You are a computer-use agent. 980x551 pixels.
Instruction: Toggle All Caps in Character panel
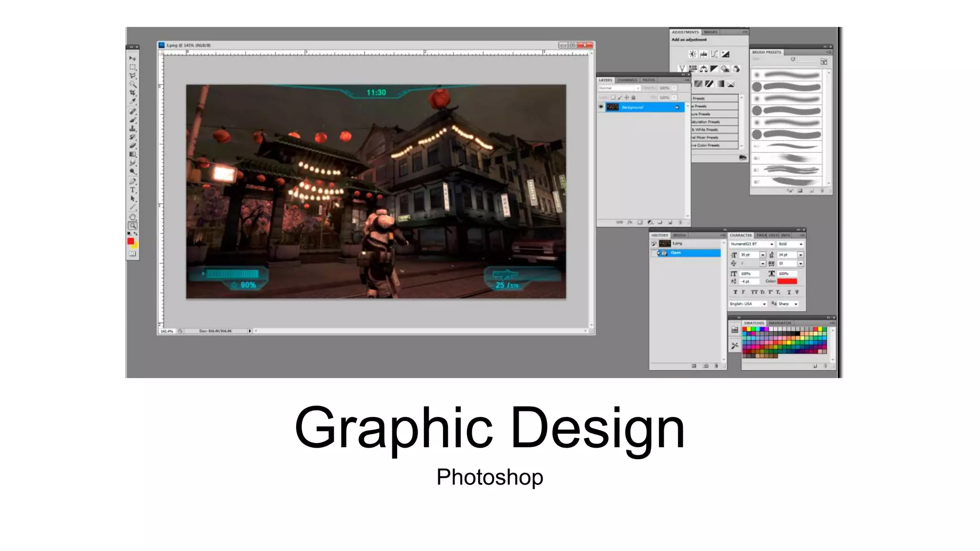tap(754, 292)
